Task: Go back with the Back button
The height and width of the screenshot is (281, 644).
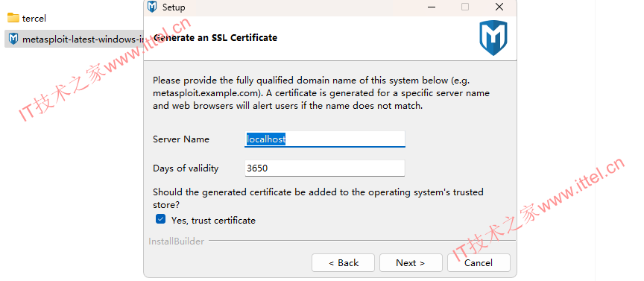Action: point(343,262)
